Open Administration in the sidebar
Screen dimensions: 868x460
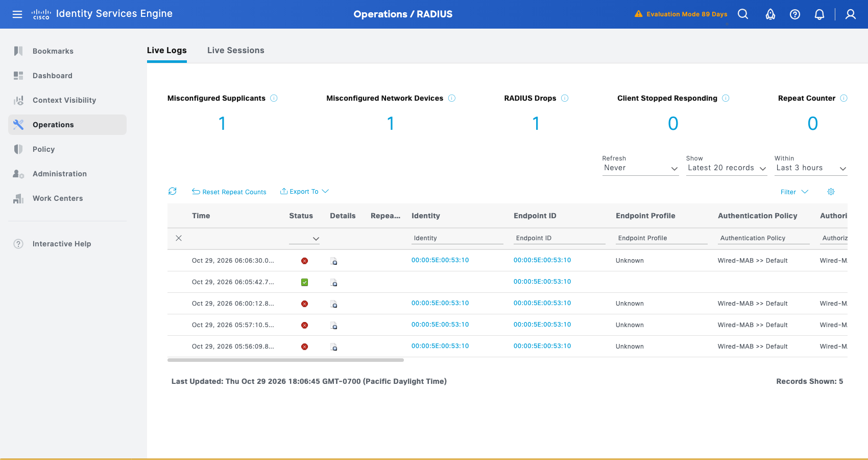(x=67, y=174)
